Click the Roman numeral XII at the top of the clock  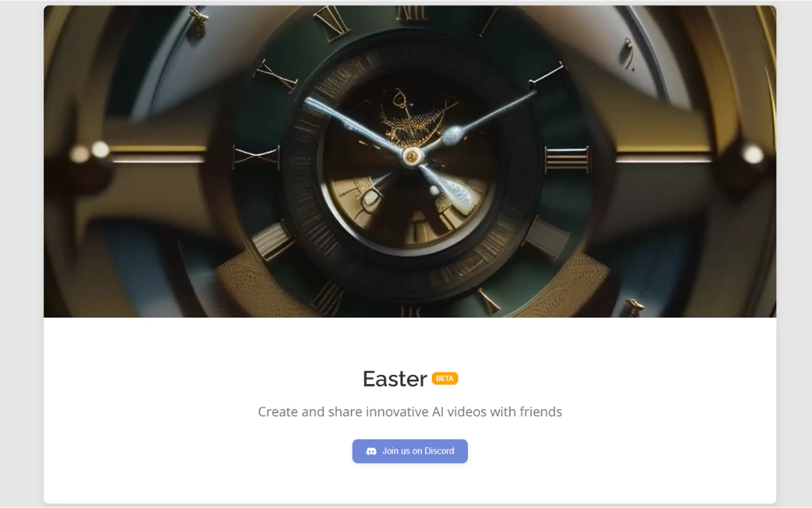[x=411, y=12]
